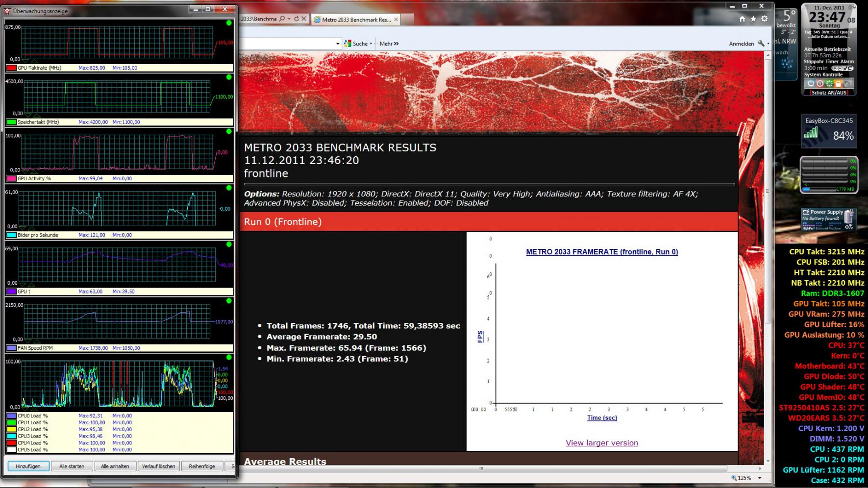
Task: Click the Überwachungsanzeige title bar app icon
Action: pyautogui.click(x=7, y=11)
